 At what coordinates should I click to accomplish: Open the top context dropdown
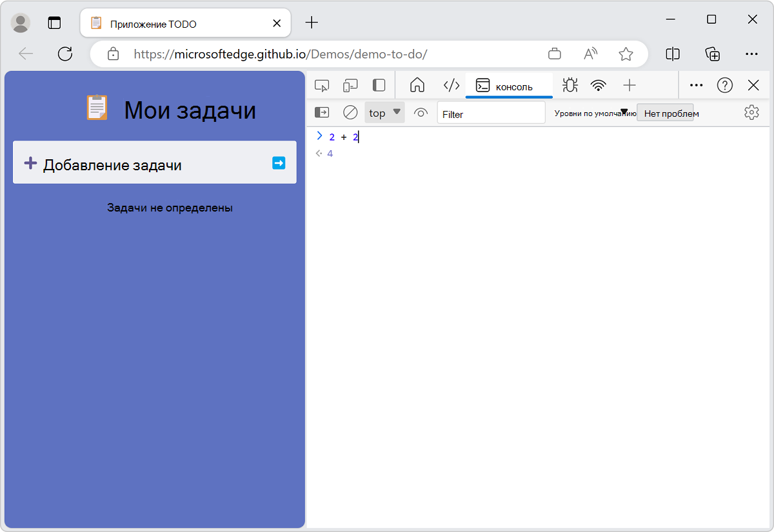(385, 113)
